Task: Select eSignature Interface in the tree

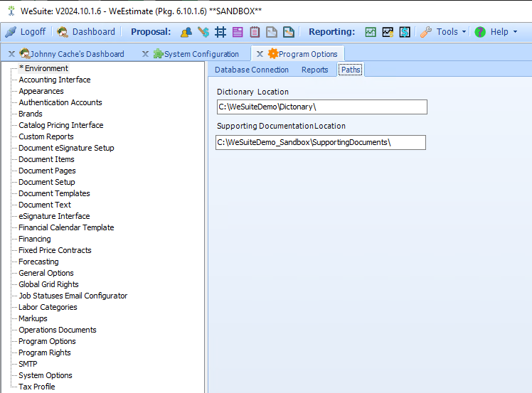Action: [x=54, y=216]
